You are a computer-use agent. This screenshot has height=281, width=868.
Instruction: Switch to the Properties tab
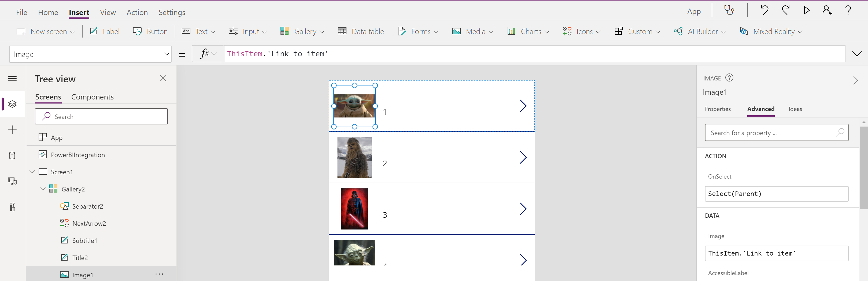click(717, 109)
